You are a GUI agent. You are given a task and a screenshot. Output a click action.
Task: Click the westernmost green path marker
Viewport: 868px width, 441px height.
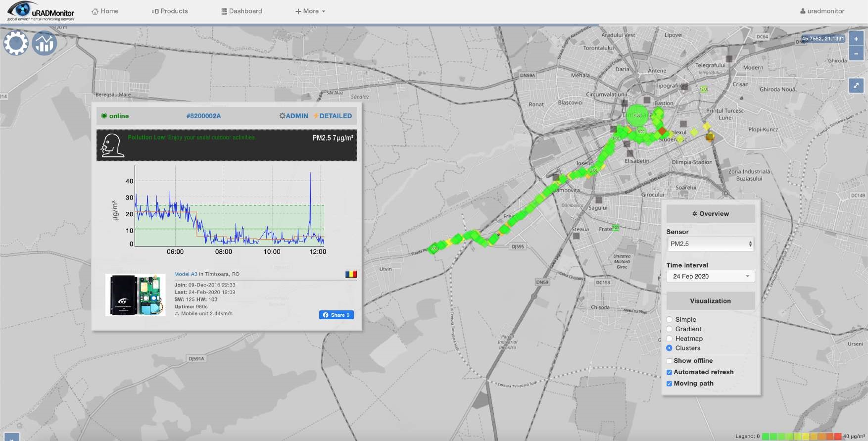[x=434, y=248]
